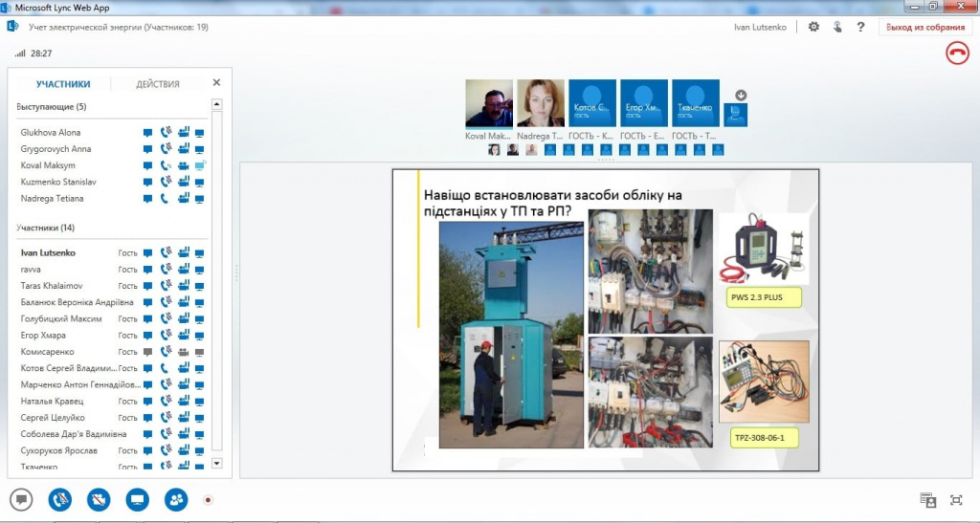Select Nadrega Tetiana's video thumbnail
This screenshot has width=980, height=523.
point(541,103)
